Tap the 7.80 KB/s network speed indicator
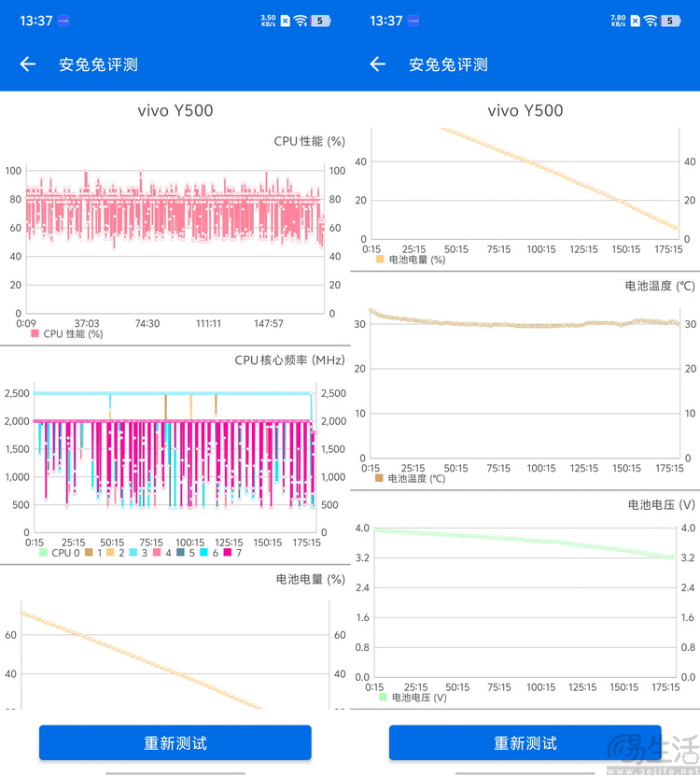Screen dimensions: 700x776 tap(619, 21)
